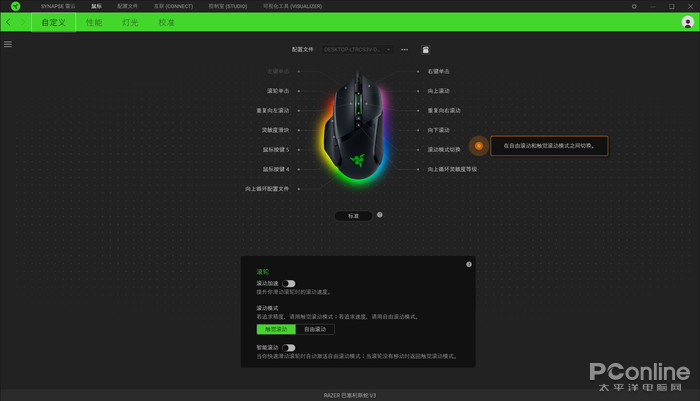
Task: Open the hamburger sidebar menu
Action: 8,44
